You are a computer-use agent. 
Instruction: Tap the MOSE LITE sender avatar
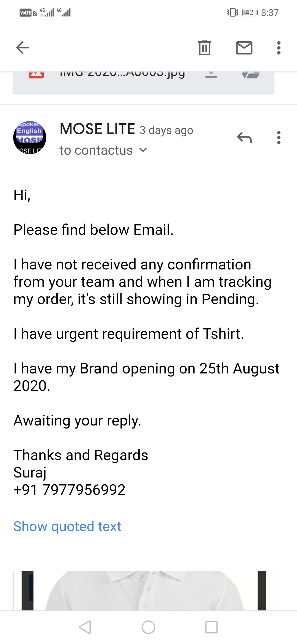(x=30, y=138)
